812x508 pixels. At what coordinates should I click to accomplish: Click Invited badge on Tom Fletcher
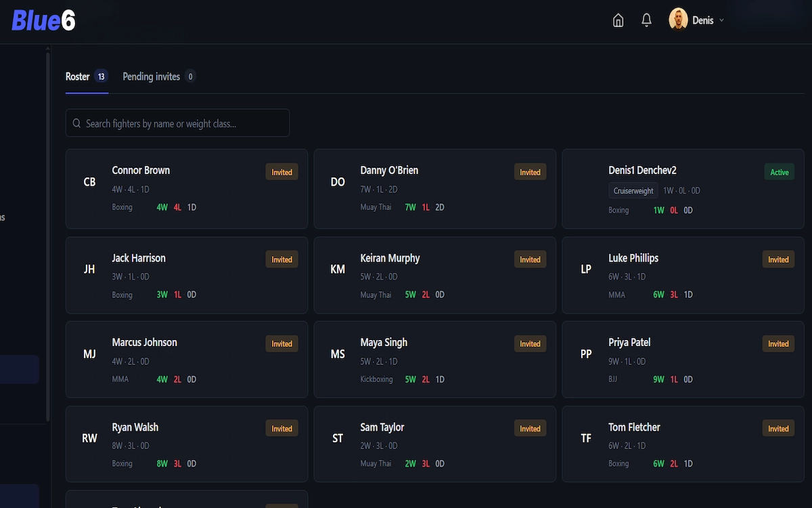pos(778,429)
